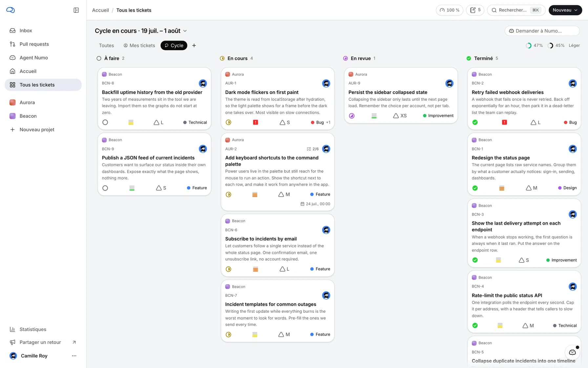This screenshot has height=368, width=588.
Task: Open the app logo in the sidebar
Action: coord(10,10)
